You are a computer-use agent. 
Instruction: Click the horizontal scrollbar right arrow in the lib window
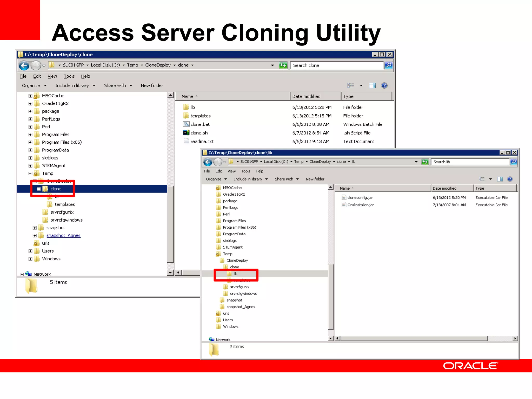[515, 338]
